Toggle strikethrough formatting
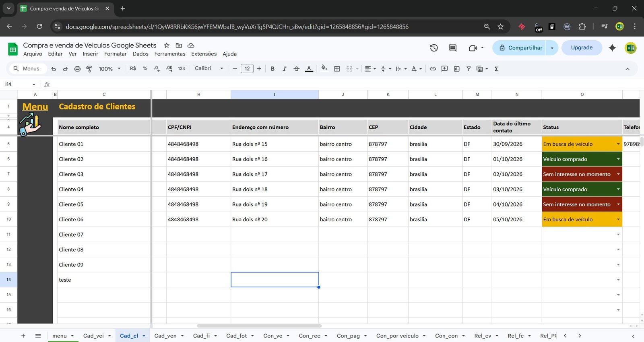Screen dimensions: 644x342 pos(296,69)
